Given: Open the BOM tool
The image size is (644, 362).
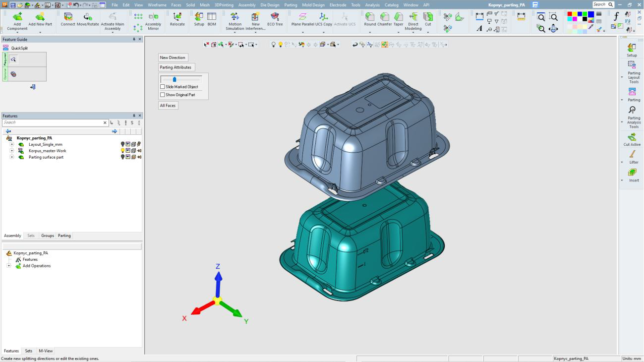Looking at the screenshot, I should [212, 17].
